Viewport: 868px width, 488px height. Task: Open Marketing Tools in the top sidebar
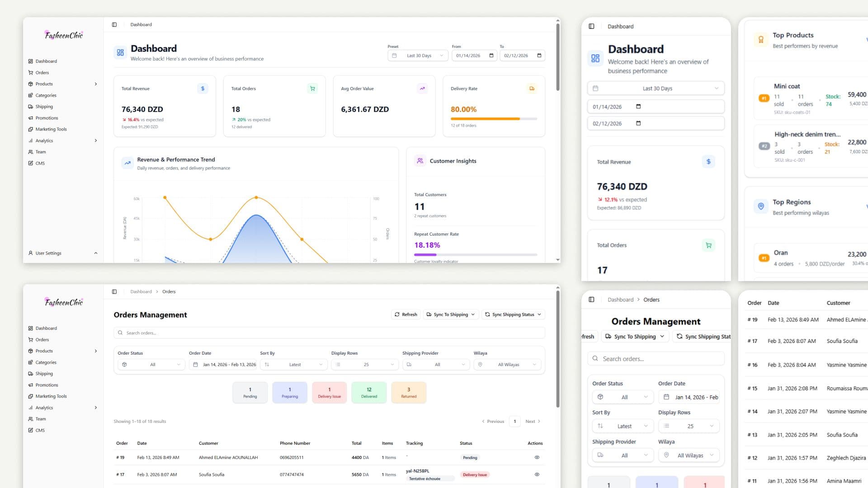(51, 129)
